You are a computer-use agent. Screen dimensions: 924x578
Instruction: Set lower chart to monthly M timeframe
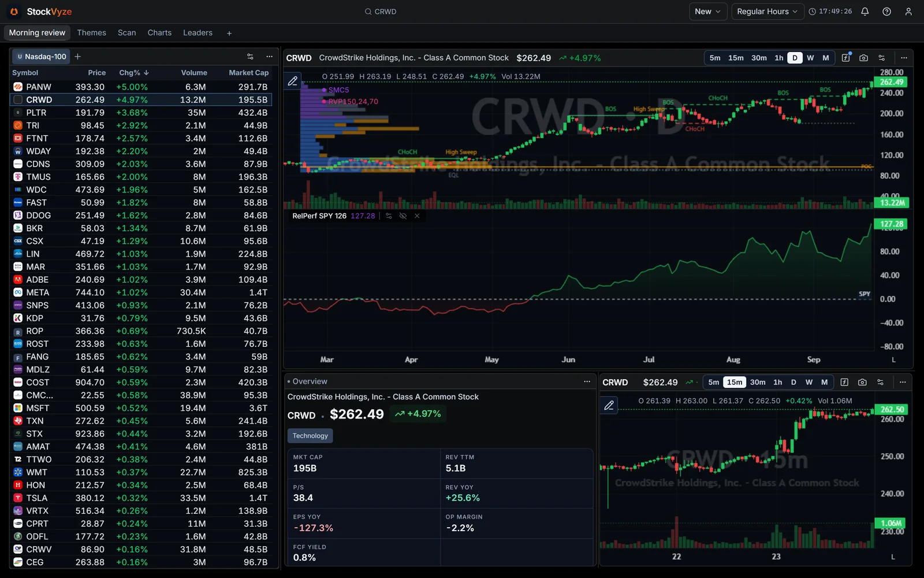[824, 382]
